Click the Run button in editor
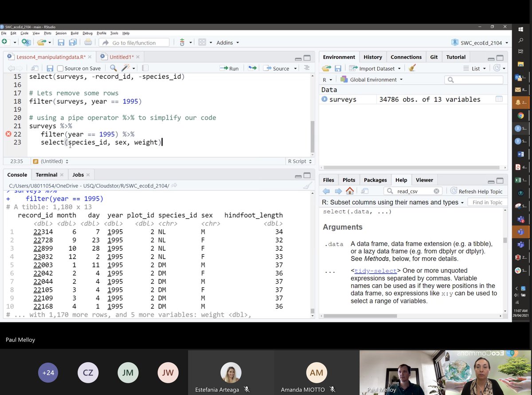Viewport: 532px width, 395px height. click(229, 68)
